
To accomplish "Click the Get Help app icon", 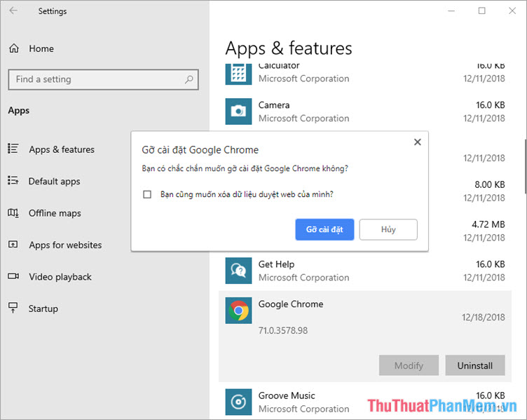I will click(238, 271).
